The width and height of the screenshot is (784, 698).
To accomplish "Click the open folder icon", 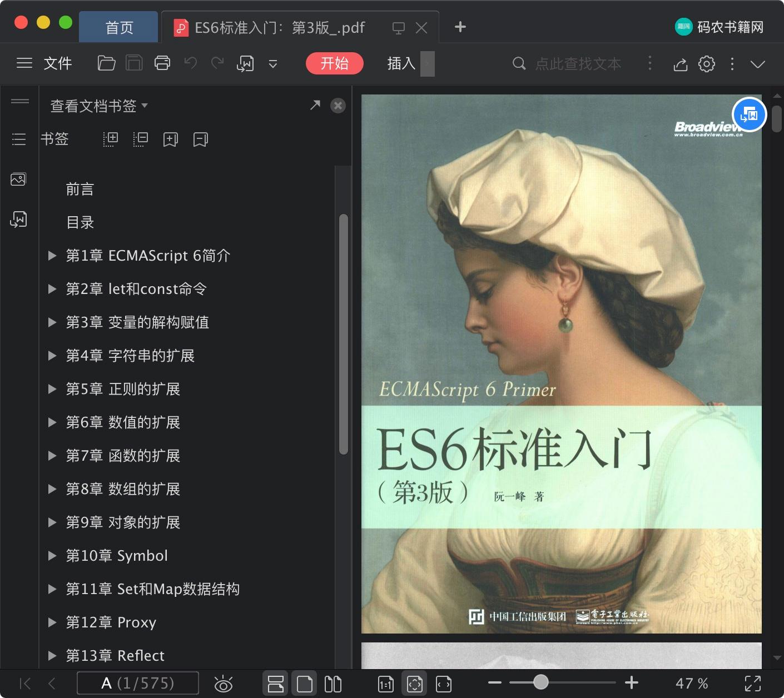I will [x=106, y=63].
